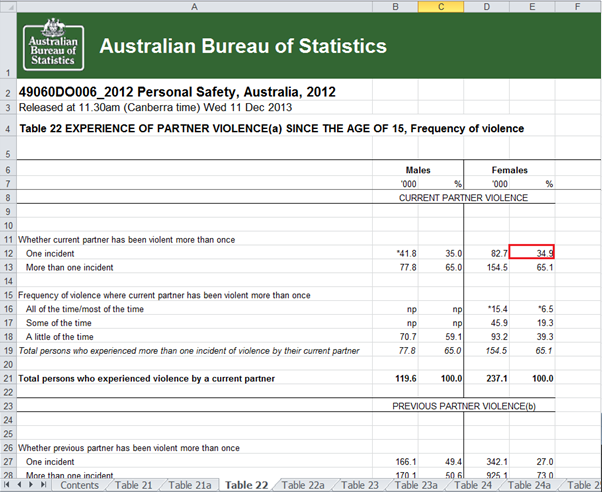Select 'A little of the time' label cell

tap(194, 337)
